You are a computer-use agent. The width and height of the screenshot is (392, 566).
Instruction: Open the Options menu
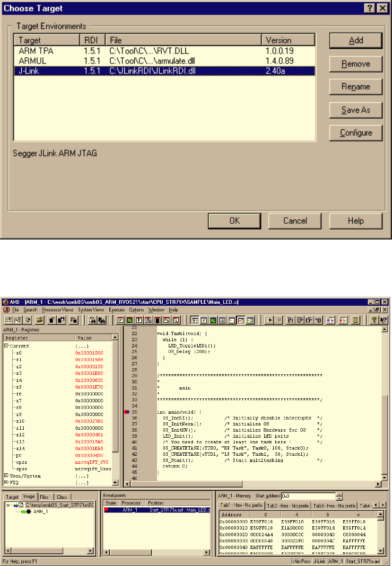tap(136, 310)
